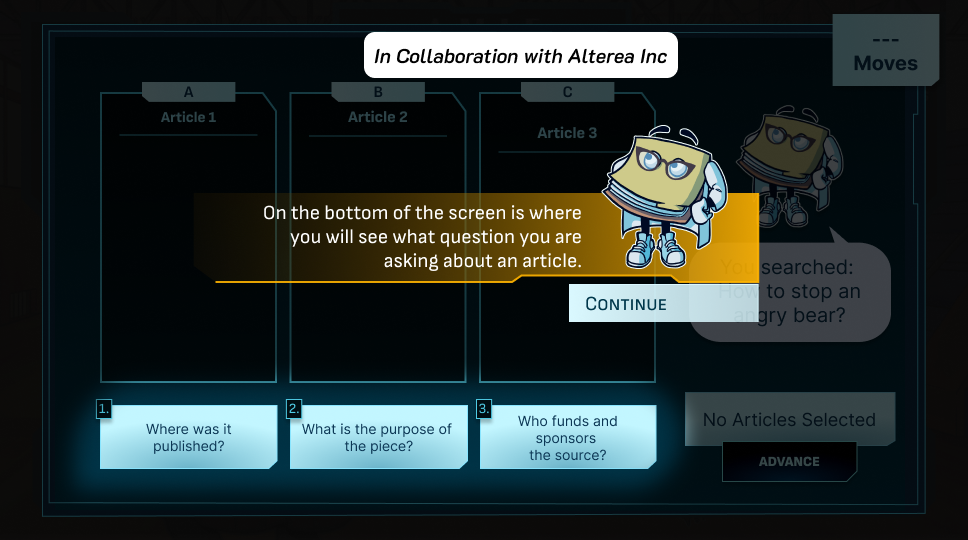Select tab A above Article 1
Screen dimensions: 968x540
(x=188, y=92)
